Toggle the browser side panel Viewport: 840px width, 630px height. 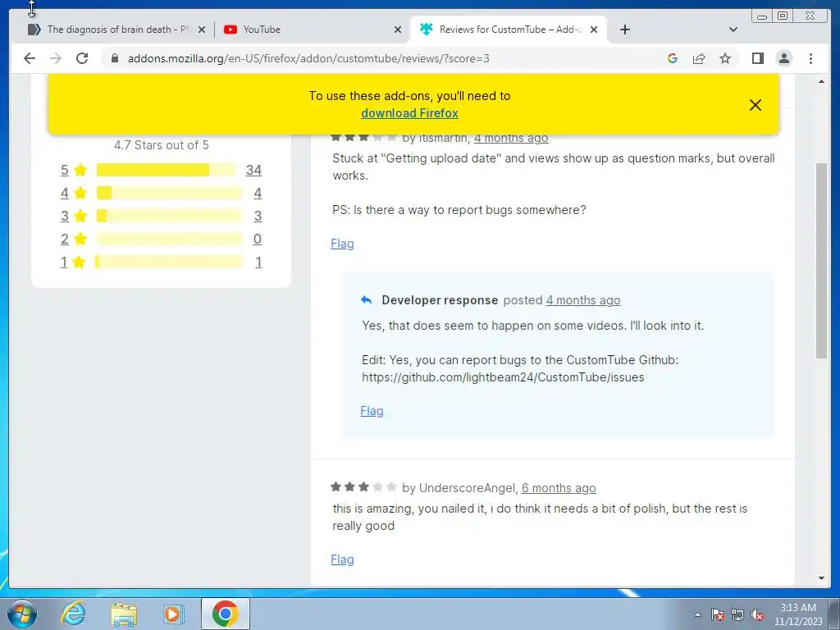pyautogui.click(x=757, y=58)
